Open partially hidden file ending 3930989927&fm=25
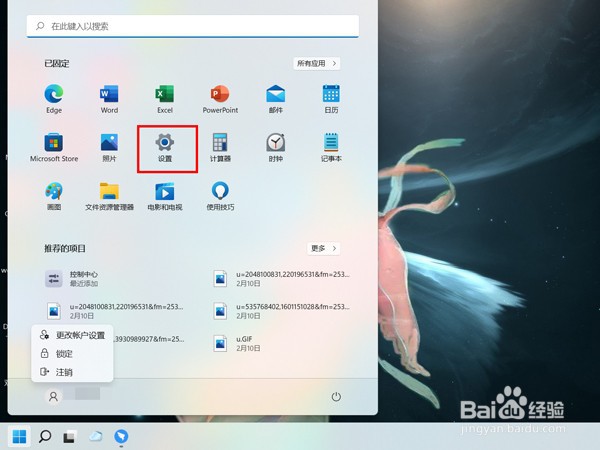This screenshot has height=450, width=600. click(x=149, y=339)
